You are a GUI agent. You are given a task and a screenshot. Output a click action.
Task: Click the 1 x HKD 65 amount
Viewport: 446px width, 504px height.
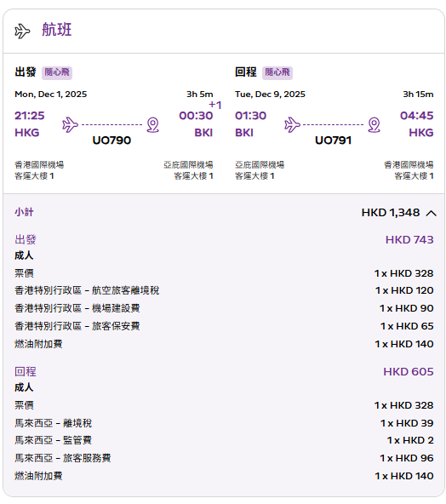point(407,326)
